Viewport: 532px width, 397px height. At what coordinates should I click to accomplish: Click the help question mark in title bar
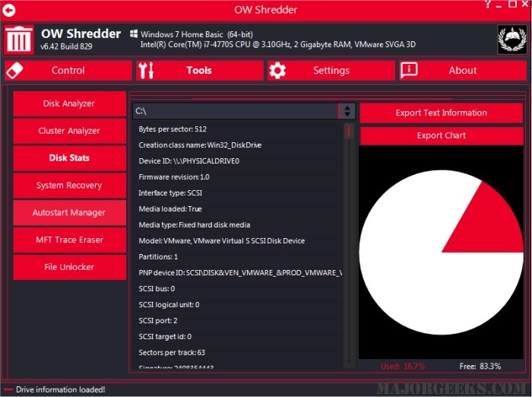488,4
